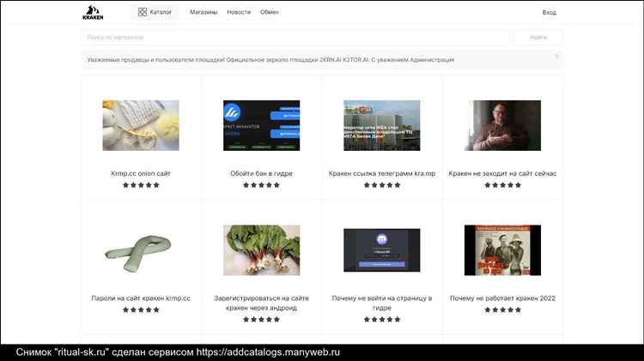Click the star rating under Зарегистрироваться на сайте кракен
The image size is (644, 361).
point(261,319)
